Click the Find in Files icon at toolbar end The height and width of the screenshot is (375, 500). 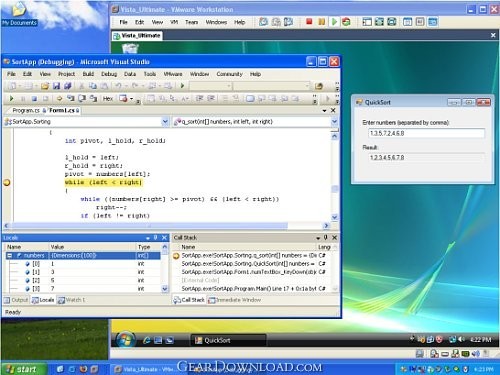pos(319,86)
